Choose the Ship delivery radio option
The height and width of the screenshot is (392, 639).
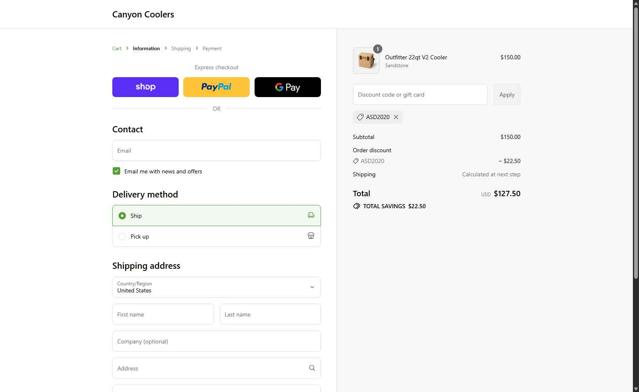click(x=122, y=216)
